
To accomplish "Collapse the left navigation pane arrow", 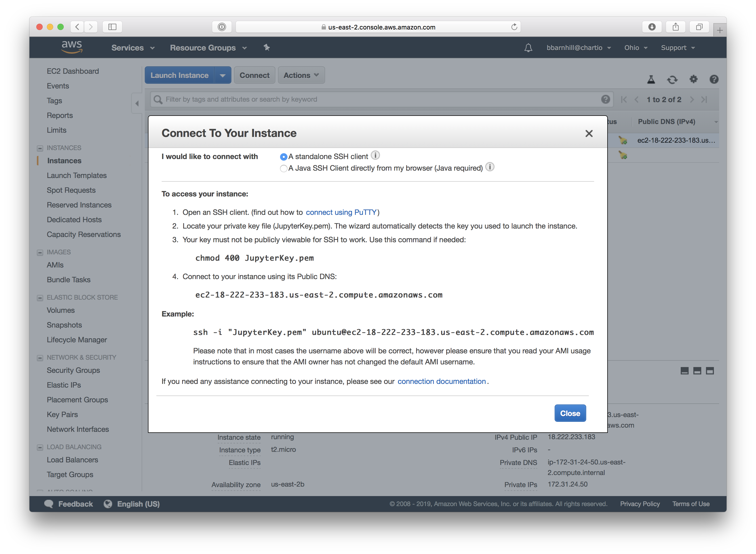I will pyautogui.click(x=137, y=103).
